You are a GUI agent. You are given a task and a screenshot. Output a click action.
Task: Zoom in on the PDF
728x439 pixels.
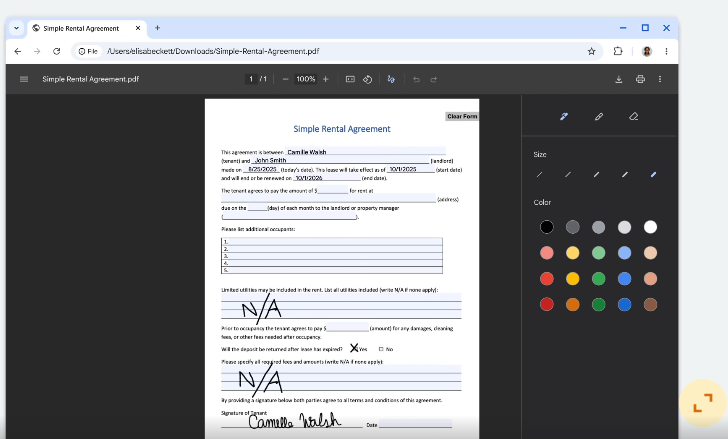tap(326, 79)
